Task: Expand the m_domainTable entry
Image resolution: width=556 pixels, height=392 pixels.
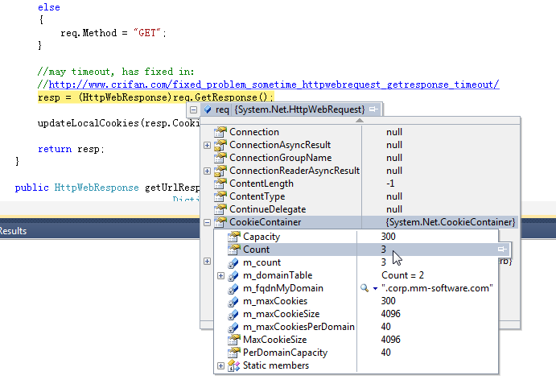Action: (x=220, y=275)
